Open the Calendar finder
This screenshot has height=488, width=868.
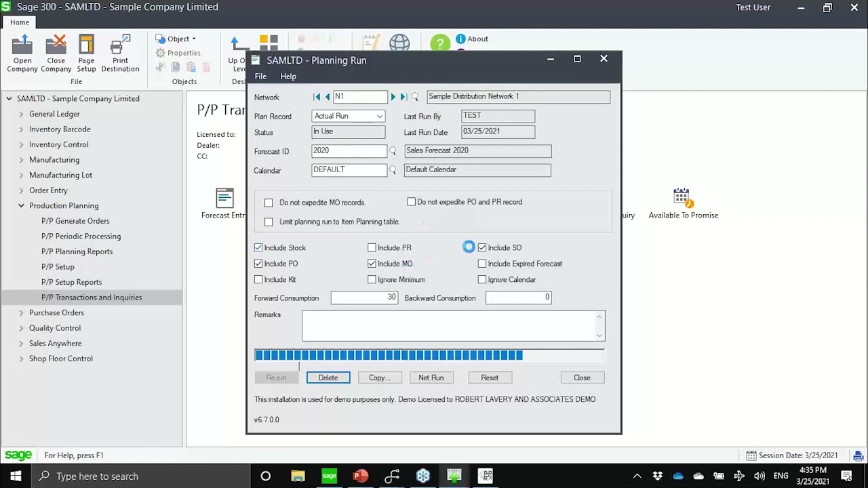[393, 170]
